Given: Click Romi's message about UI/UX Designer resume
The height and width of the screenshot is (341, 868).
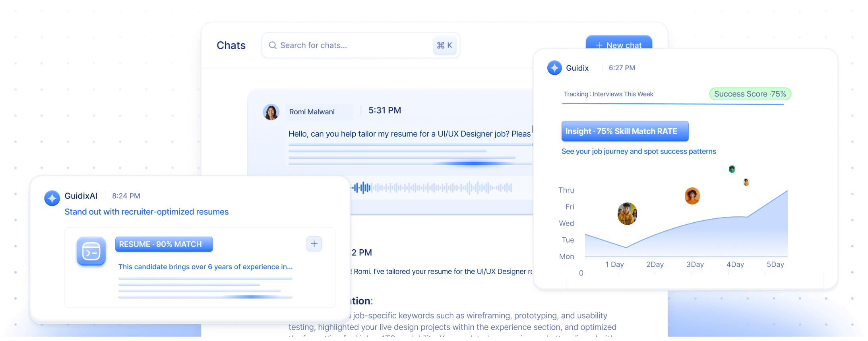Looking at the screenshot, I should (x=409, y=134).
